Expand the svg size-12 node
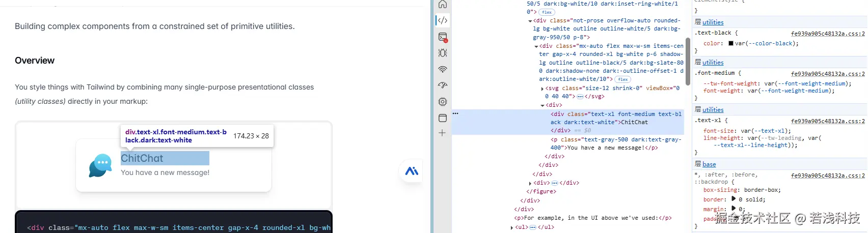This screenshot has height=233, width=868. point(542,89)
